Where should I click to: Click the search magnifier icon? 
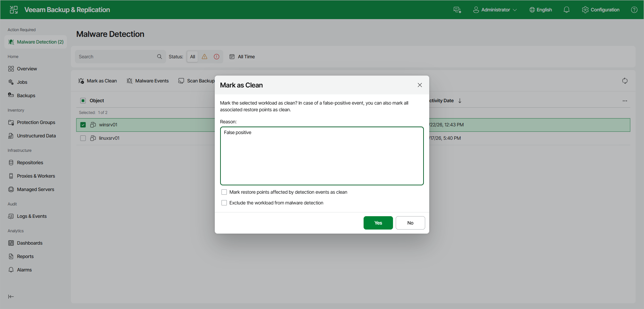click(159, 57)
